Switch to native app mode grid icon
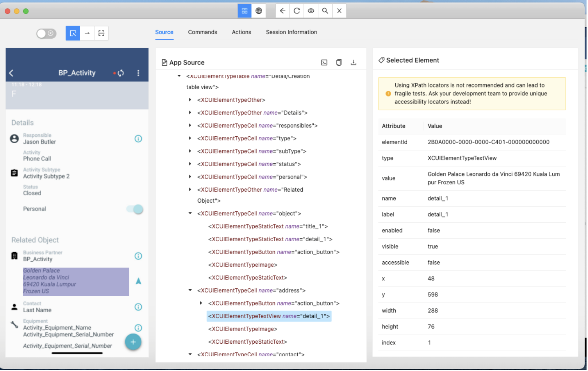The image size is (588, 371). (245, 11)
